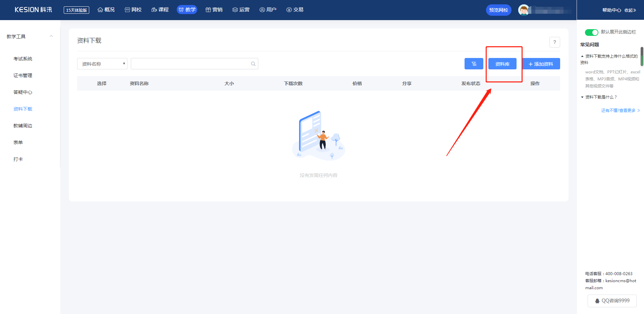The width and height of the screenshot is (644, 314).
Task: Open 还有不懂?查看更多 link
Action: (x=621, y=111)
